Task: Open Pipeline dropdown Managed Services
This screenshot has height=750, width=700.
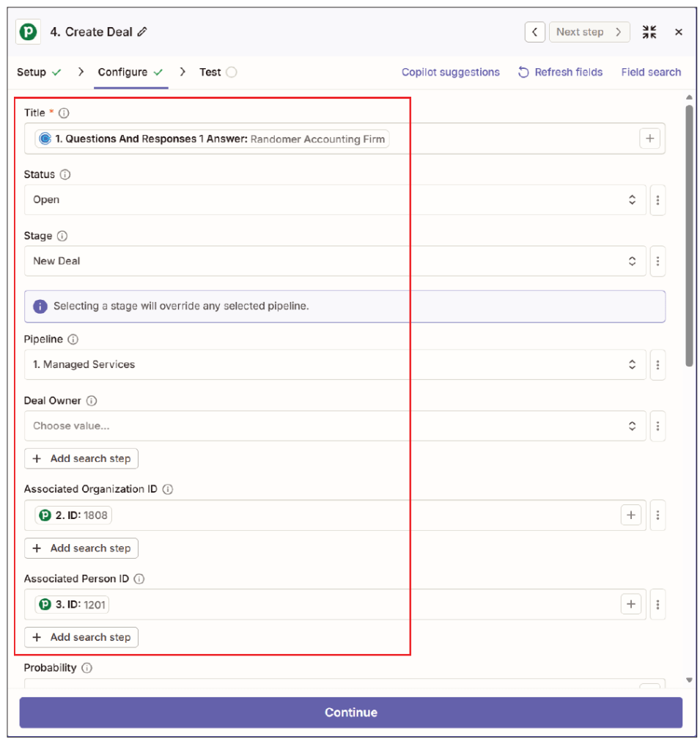Action: point(335,364)
